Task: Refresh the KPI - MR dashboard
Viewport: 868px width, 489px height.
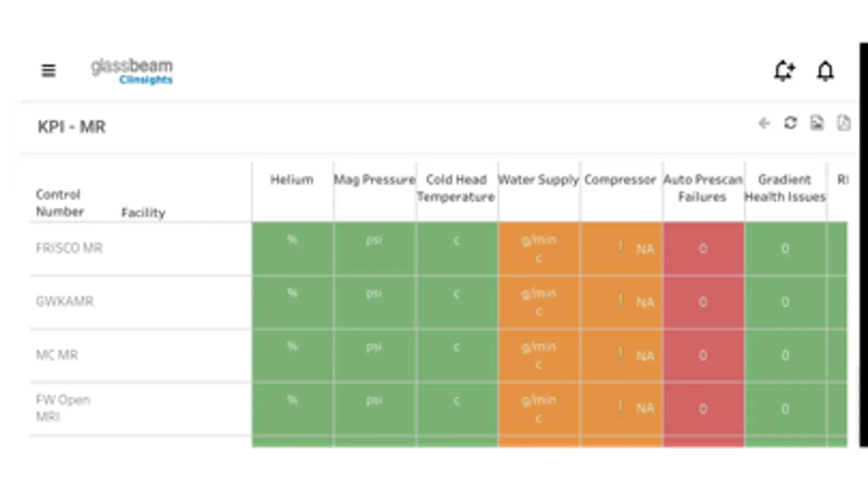Action: (x=790, y=123)
